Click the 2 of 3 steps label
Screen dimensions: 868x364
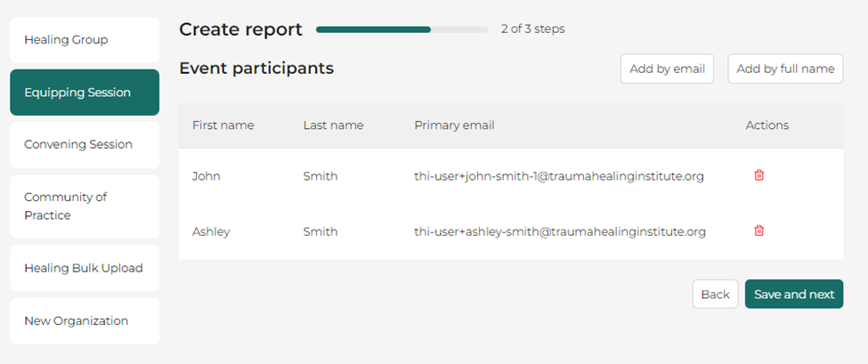point(533,28)
